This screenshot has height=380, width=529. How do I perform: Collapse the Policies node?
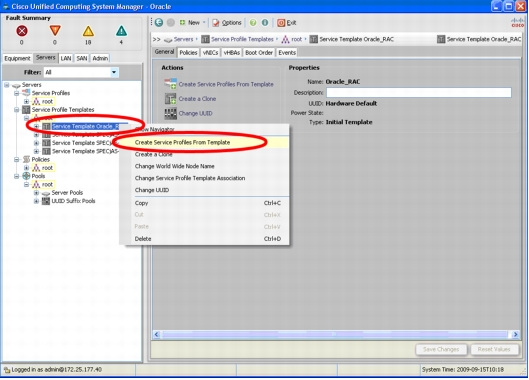(16, 159)
